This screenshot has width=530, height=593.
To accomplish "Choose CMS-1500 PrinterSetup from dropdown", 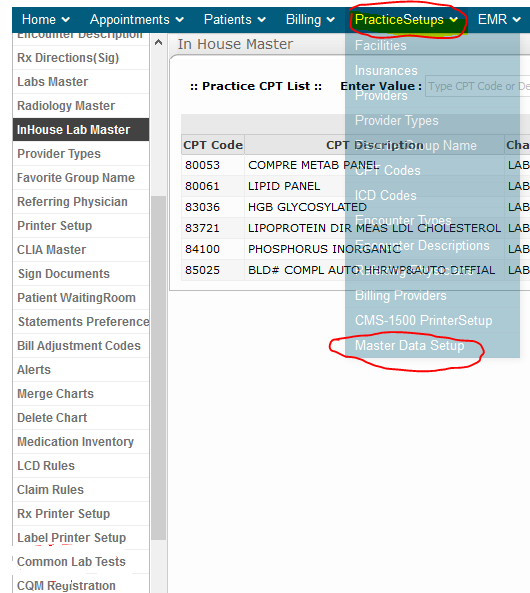I will coord(423,320).
